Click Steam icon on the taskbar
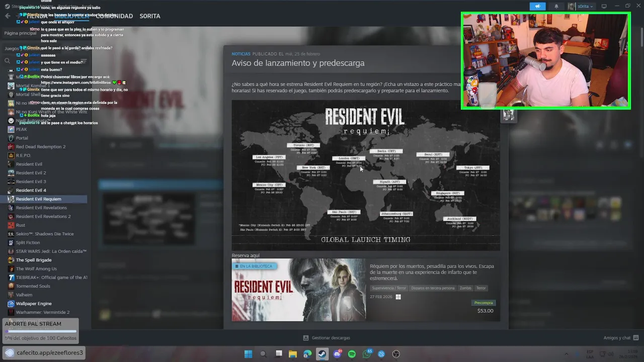 [x=323, y=354]
